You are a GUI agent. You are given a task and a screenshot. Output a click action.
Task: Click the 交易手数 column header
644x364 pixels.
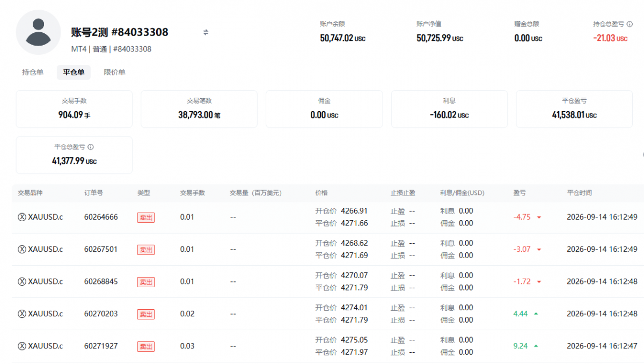193,193
